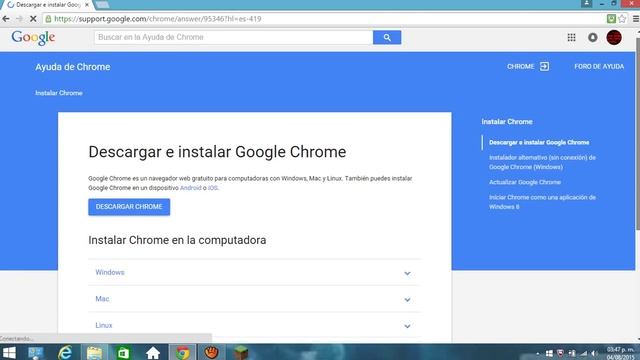
Task: Open File Explorer from taskbar
Action: point(94,353)
